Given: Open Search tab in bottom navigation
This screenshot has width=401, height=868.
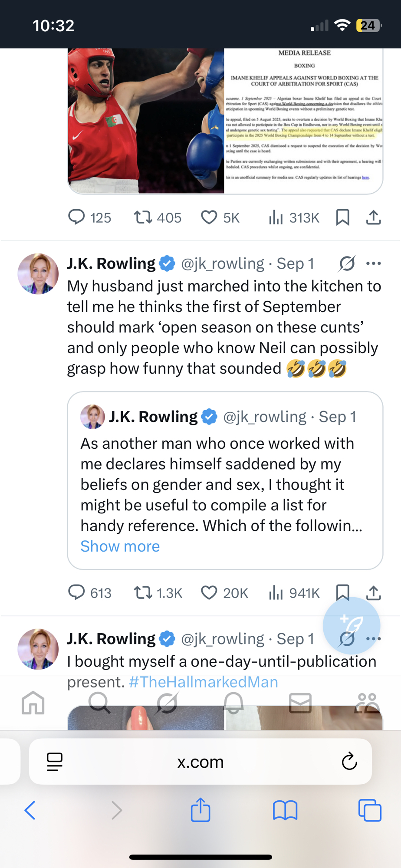Looking at the screenshot, I should (x=99, y=702).
